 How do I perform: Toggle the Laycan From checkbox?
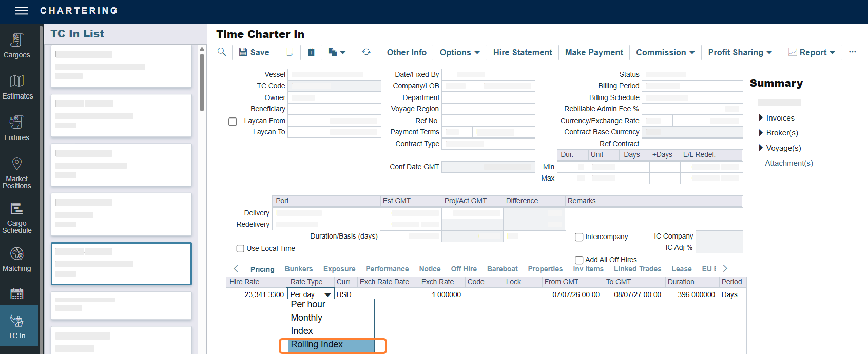click(x=233, y=122)
